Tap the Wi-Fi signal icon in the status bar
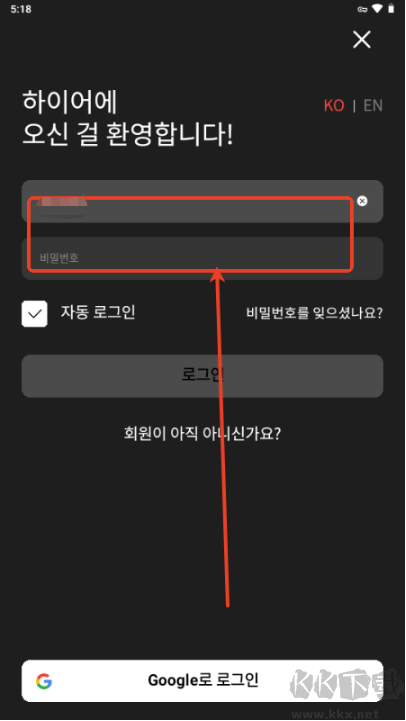This screenshot has width=406, height=721. click(377, 9)
